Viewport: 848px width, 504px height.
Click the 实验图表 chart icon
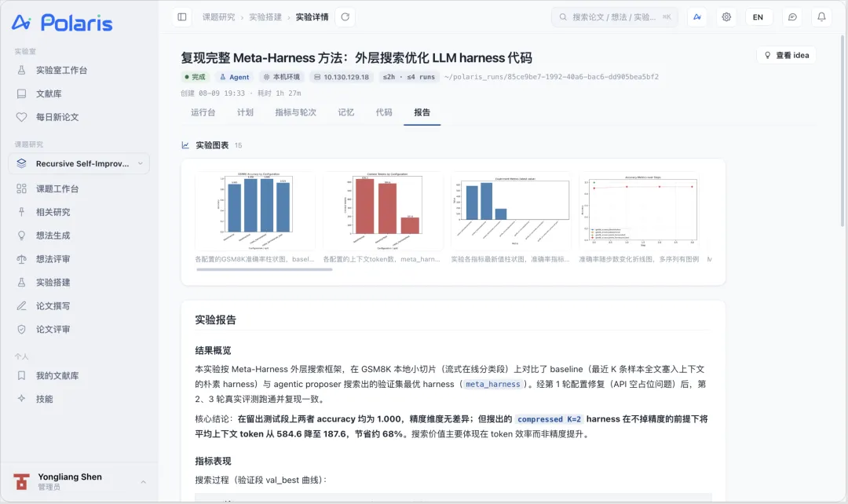pyautogui.click(x=185, y=145)
